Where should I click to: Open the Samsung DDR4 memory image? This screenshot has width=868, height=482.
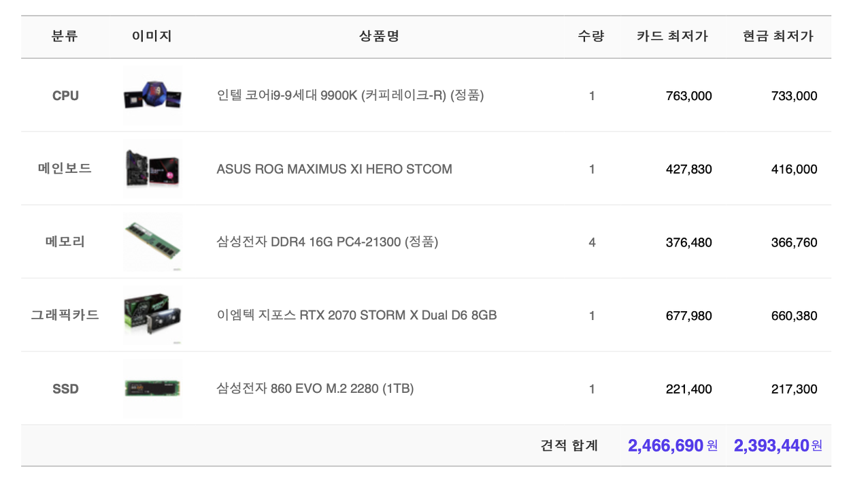[x=152, y=242]
